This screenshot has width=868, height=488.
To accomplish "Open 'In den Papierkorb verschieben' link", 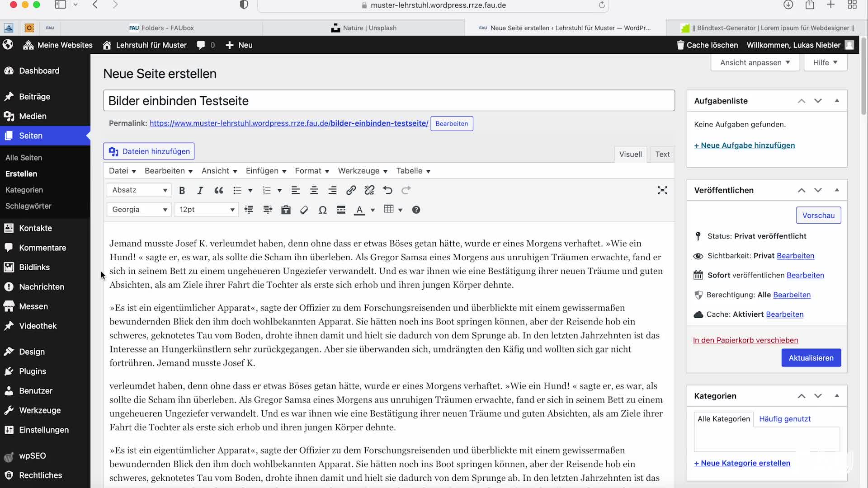I will 745,340.
